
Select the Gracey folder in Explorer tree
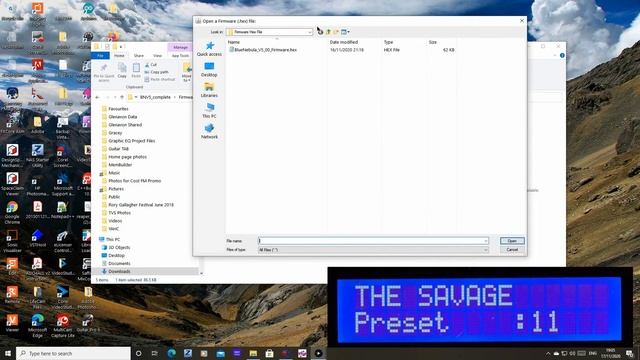click(115, 133)
